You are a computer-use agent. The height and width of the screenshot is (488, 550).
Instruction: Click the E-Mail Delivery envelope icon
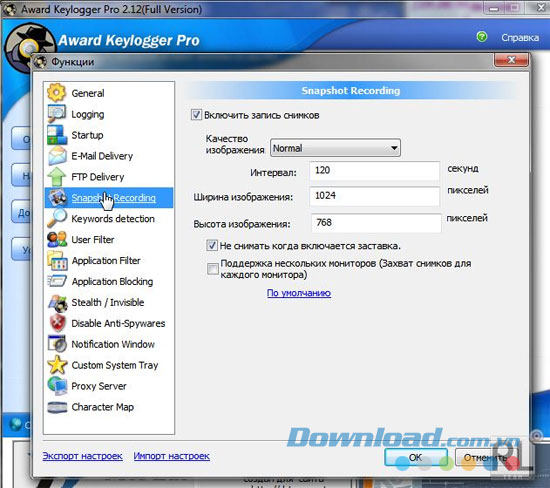(57, 155)
